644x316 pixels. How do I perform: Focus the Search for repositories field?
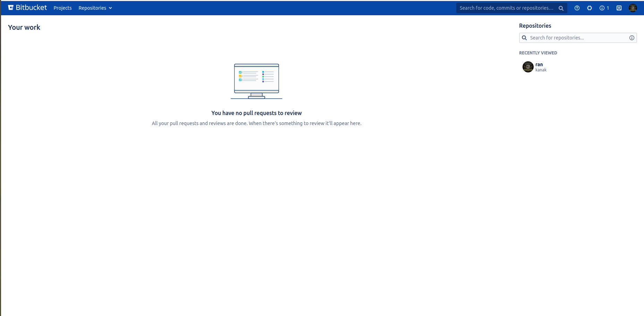pos(578,38)
